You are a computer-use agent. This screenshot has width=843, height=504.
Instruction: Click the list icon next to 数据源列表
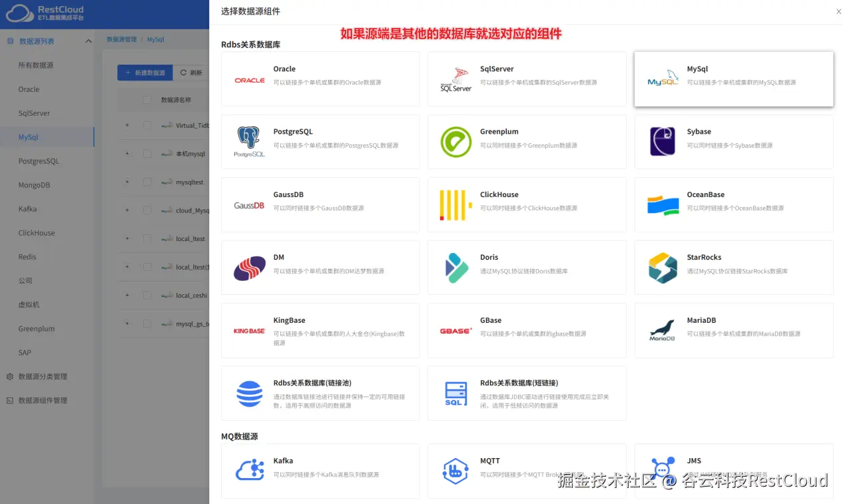[x=10, y=41]
